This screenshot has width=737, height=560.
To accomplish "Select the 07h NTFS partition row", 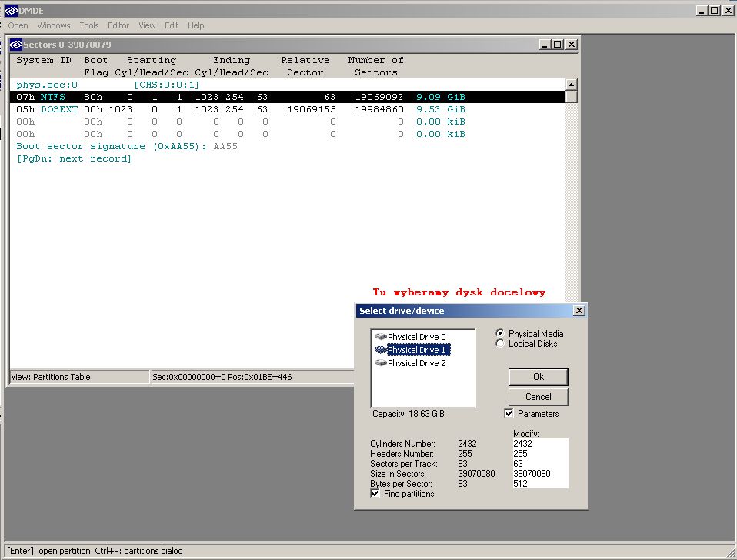I will (287, 97).
